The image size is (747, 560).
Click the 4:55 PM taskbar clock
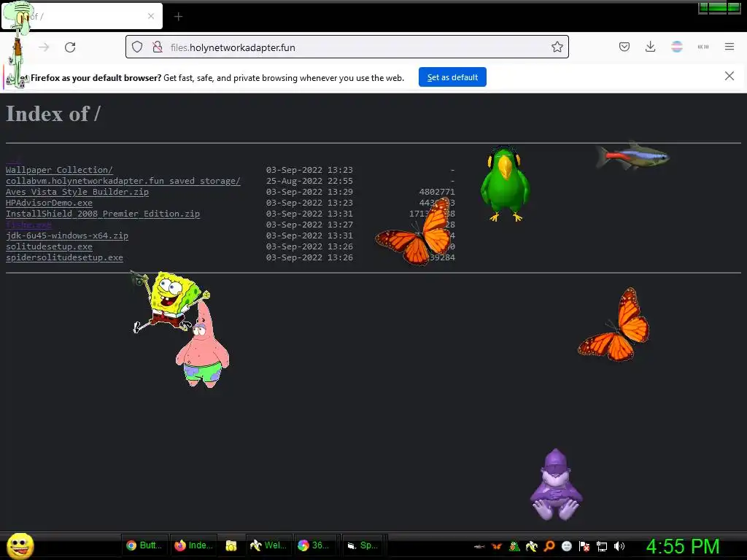pos(683,546)
